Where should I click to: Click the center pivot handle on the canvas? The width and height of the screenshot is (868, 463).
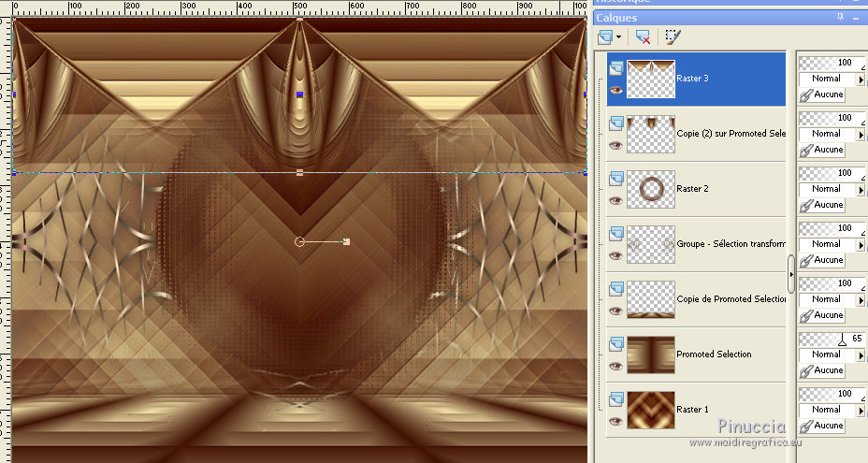(x=299, y=241)
